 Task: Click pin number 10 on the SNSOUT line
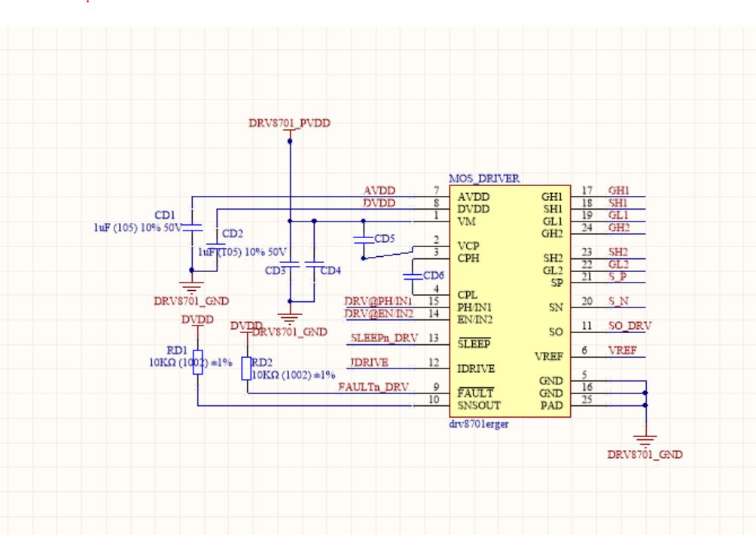click(x=434, y=399)
